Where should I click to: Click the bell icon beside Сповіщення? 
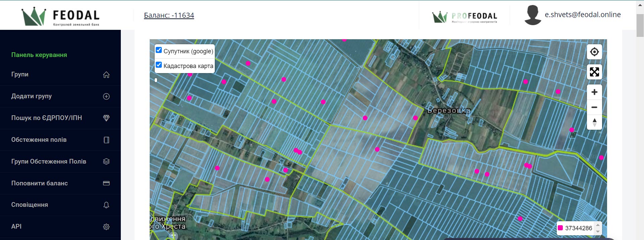(x=106, y=205)
